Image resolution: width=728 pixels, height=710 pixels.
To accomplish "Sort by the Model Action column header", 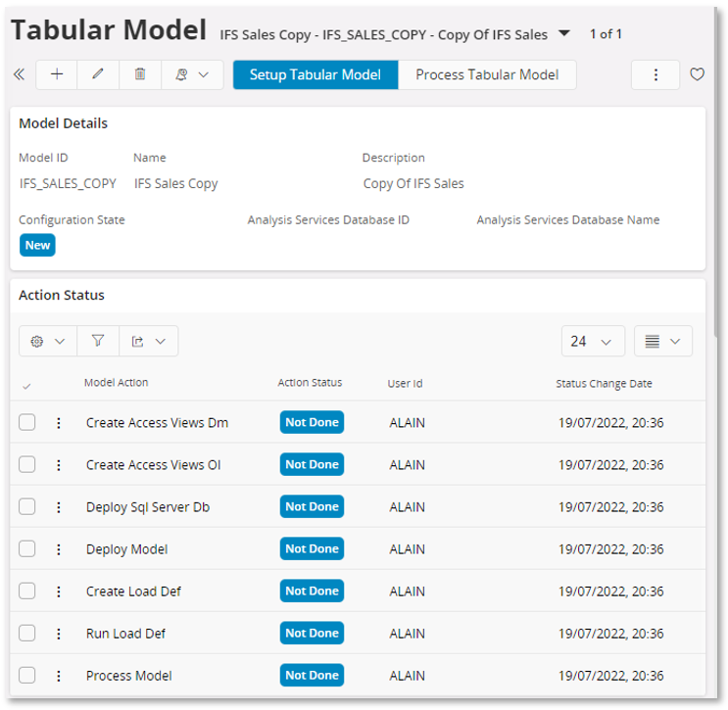I will (116, 383).
